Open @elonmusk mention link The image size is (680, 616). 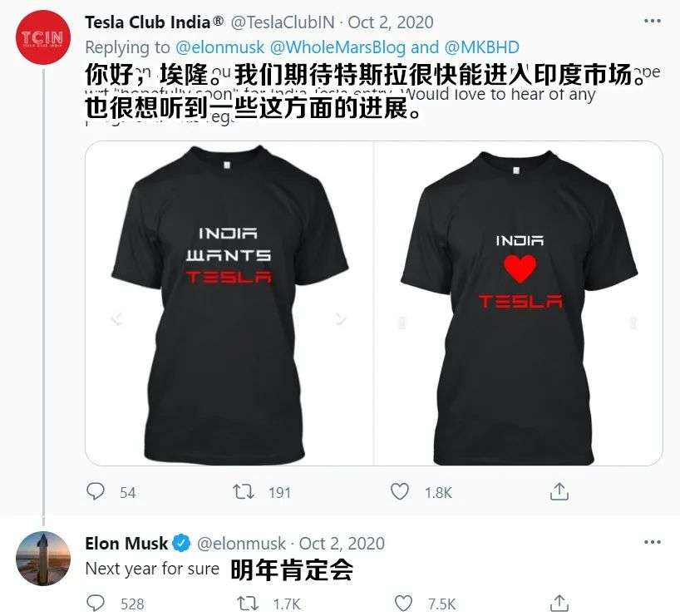tap(219, 47)
